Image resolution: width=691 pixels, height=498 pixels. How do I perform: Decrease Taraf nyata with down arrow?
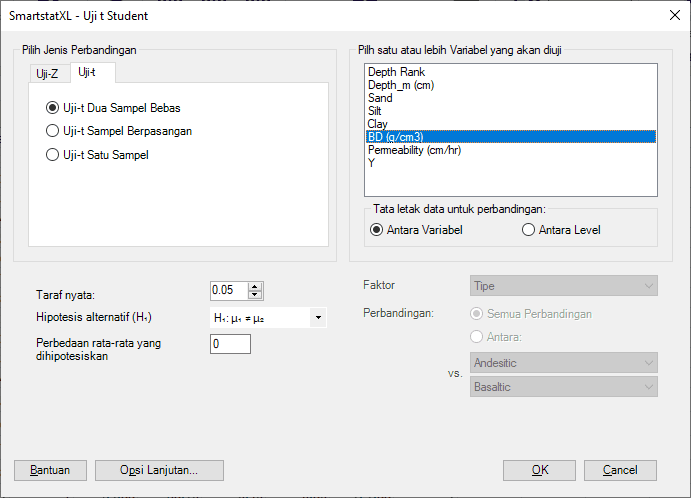point(255,294)
